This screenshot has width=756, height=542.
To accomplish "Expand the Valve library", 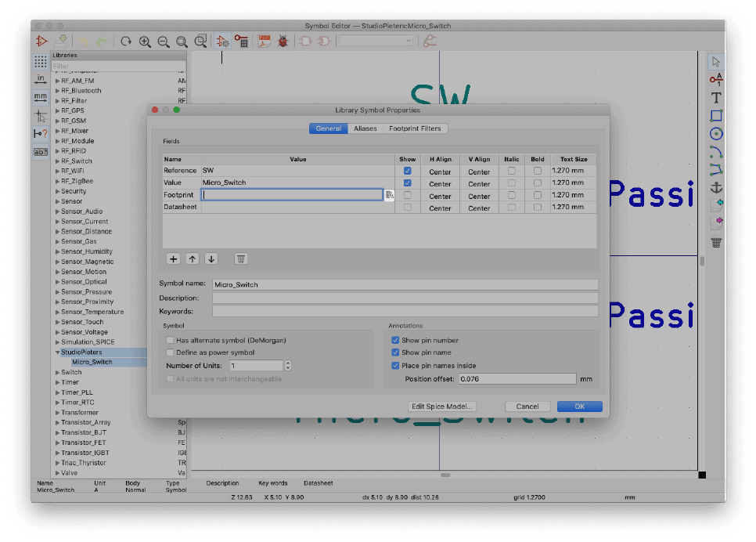I will point(57,473).
